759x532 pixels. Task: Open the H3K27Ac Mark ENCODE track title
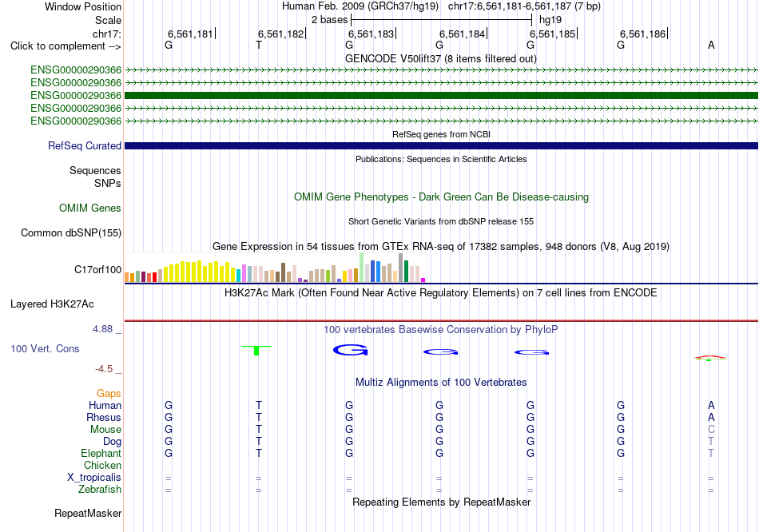tap(441, 293)
